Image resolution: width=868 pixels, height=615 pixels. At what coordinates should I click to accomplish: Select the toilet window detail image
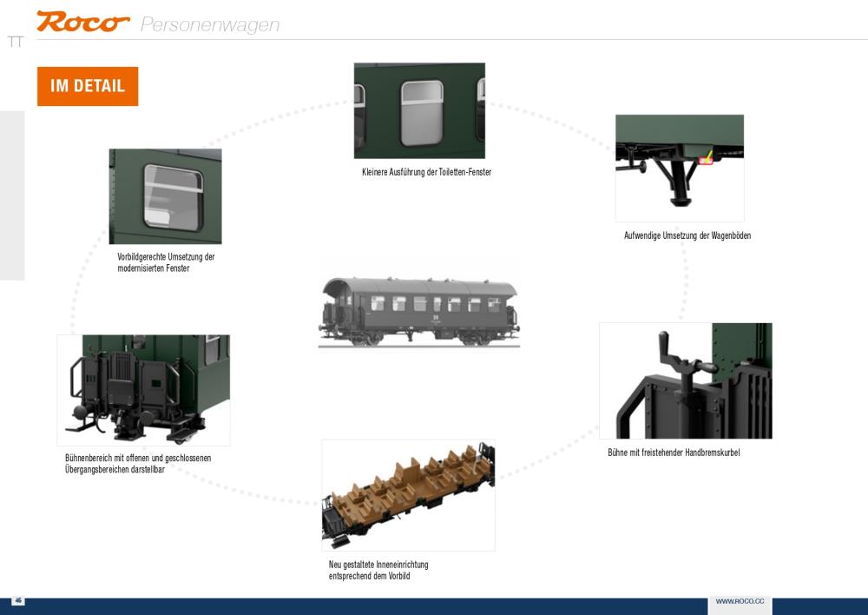point(419,111)
